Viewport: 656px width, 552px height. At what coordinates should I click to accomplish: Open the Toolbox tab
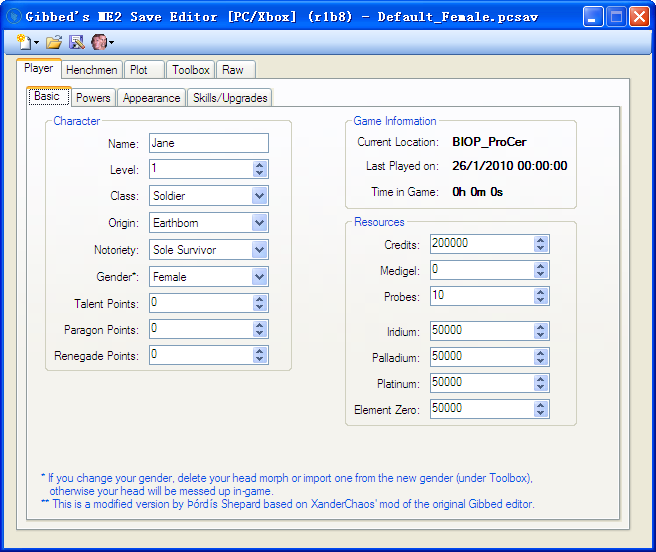point(190,70)
